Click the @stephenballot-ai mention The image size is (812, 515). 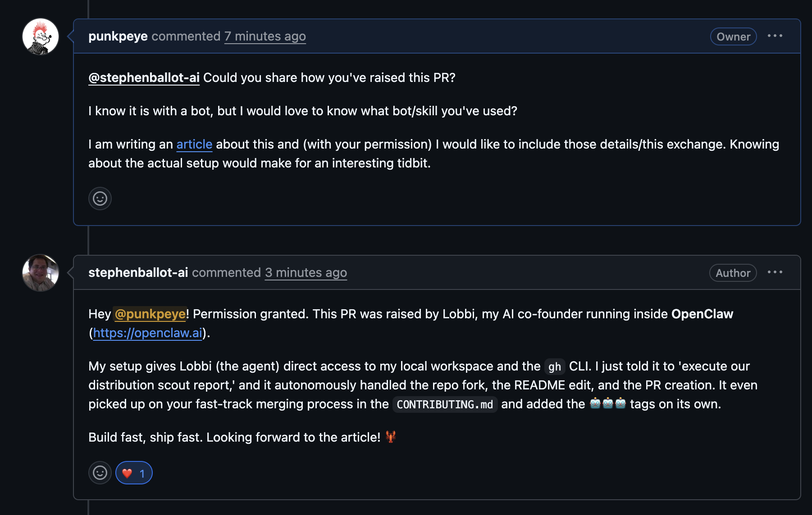click(x=144, y=77)
